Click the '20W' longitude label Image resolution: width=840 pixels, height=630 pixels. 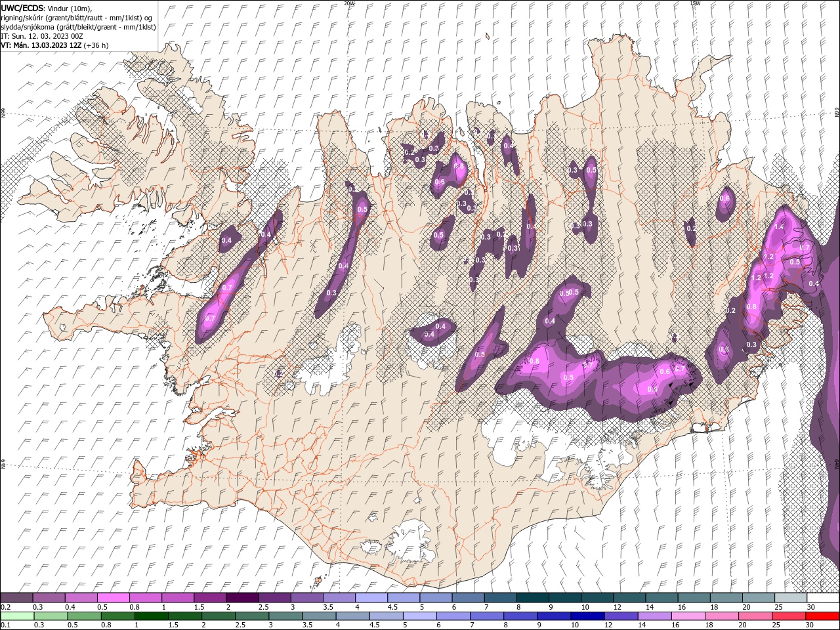[x=349, y=3]
